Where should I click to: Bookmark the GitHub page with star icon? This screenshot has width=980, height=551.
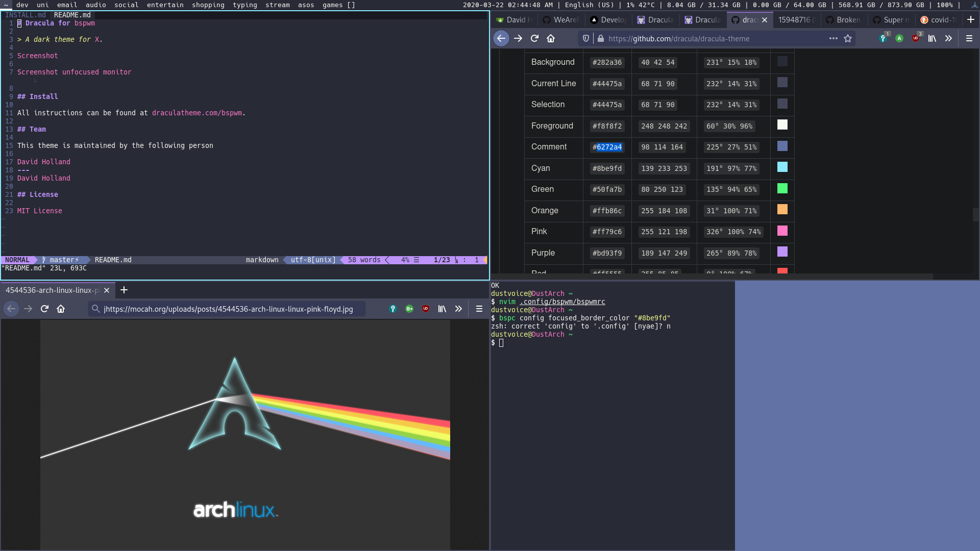[848, 38]
